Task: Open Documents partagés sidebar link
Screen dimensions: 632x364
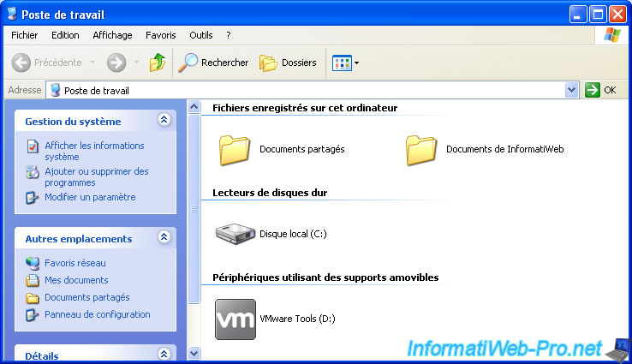Action: click(87, 297)
